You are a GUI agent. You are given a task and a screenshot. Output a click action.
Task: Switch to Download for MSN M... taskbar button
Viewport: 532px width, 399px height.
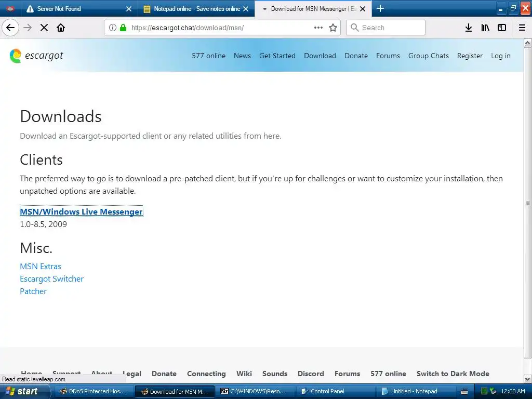click(x=175, y=391)
